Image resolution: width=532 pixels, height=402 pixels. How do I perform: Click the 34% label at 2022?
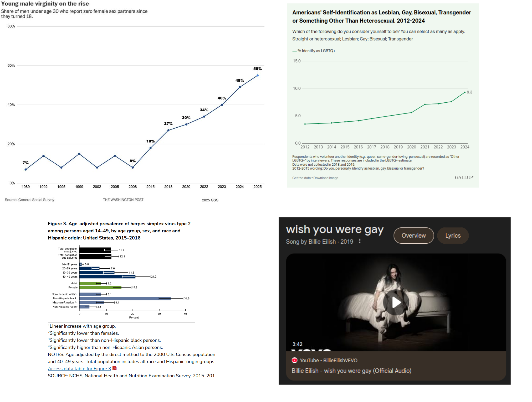[x=204, y=110]
